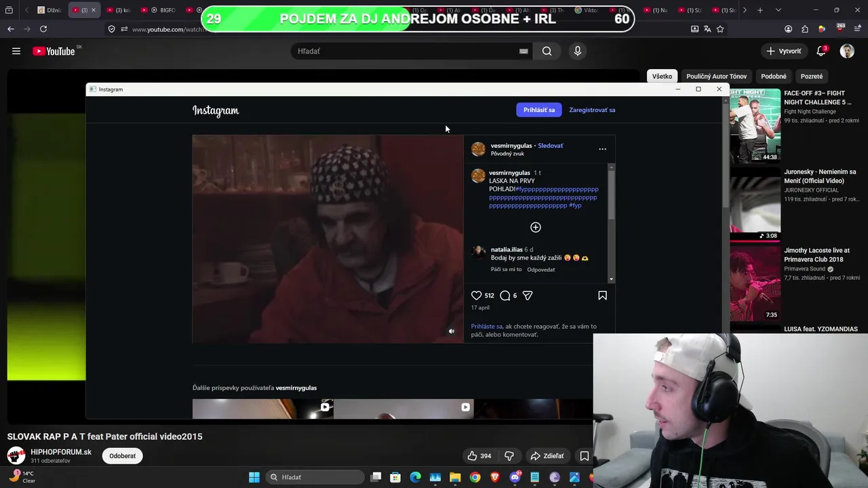Like the YouTube video thumbs up 394
This screenshot has width=868, height=488.
point(479,456)
